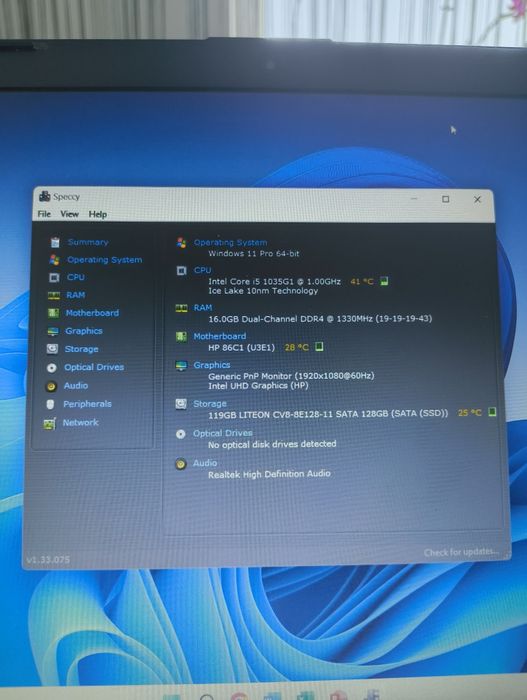The image size is (527, 700).
Task: Click the monitor icon beside Graphics heading
Action: click(x=181, y=366)
